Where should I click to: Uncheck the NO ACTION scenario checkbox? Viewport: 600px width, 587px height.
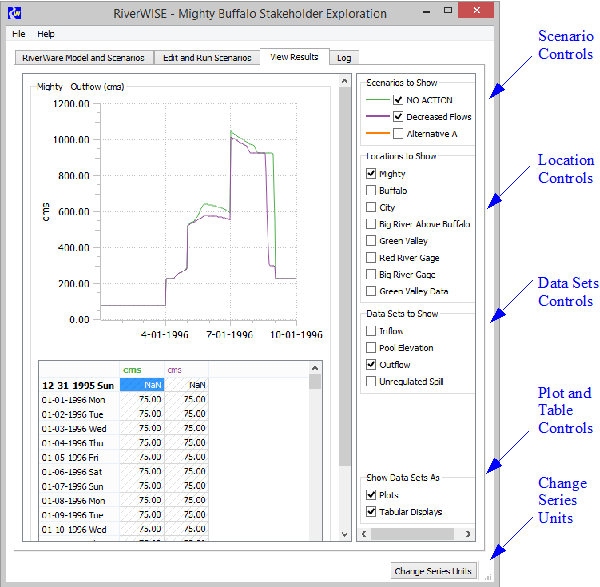(399, 100)
